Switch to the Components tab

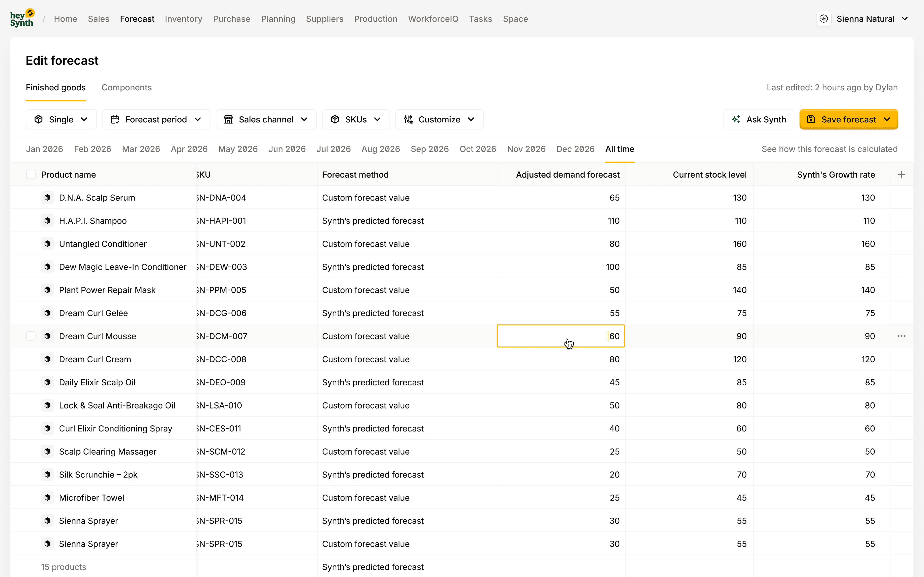click(126, 87)
